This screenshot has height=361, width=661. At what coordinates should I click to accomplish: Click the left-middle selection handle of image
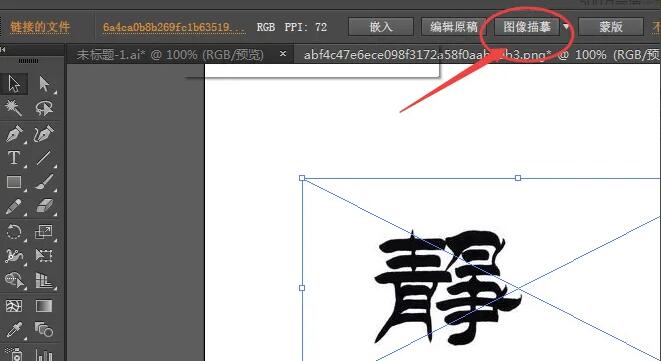coord(302,288)
